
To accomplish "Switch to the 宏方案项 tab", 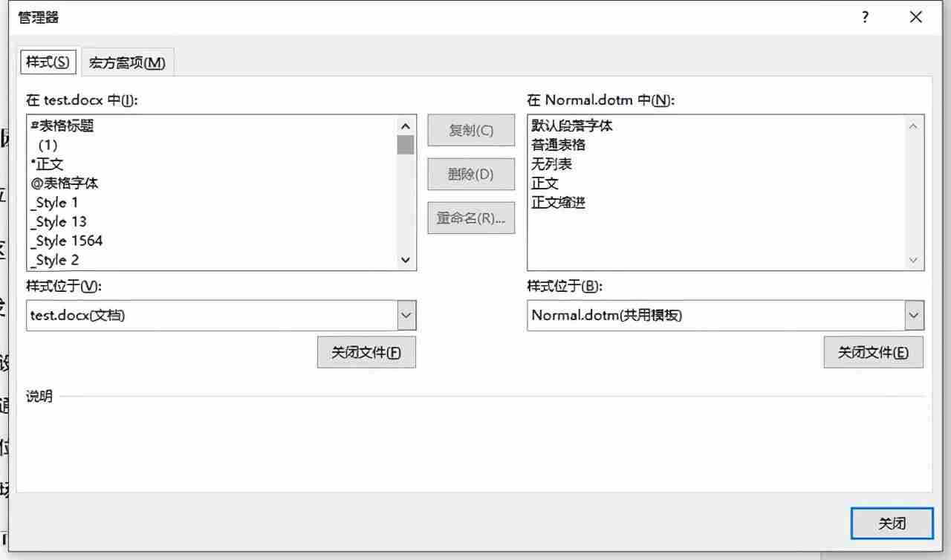I will (128, 63).
